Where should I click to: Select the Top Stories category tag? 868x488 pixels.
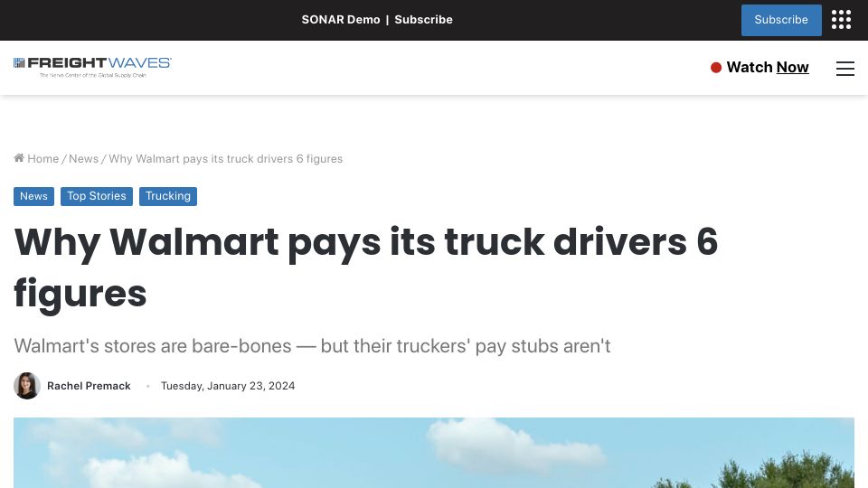[x=97, y=196]
